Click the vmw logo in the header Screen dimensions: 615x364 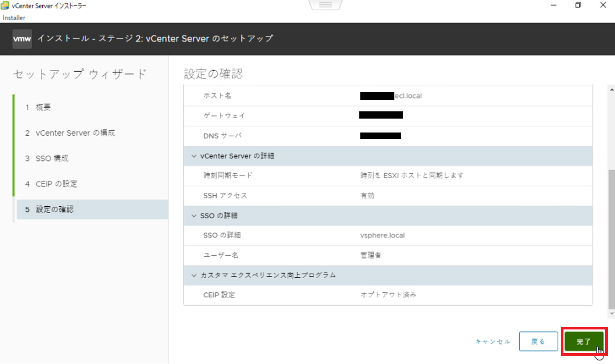tap(22, 39)
